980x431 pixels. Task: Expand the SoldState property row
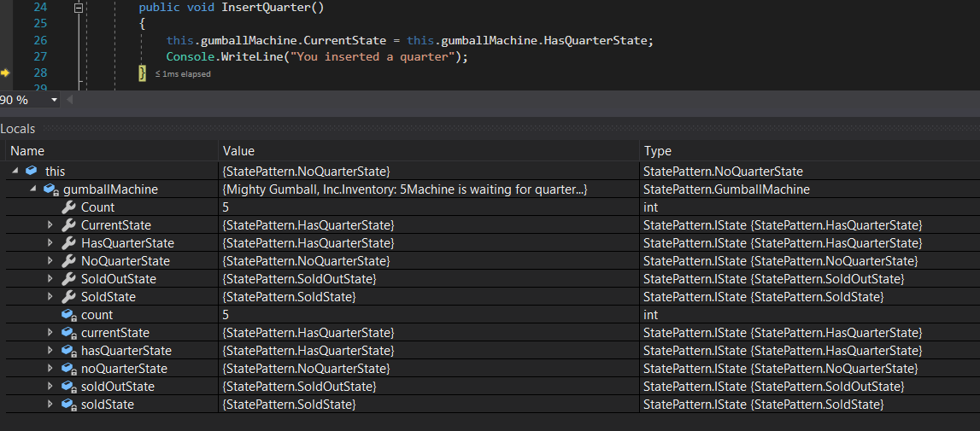click(50, 297)
